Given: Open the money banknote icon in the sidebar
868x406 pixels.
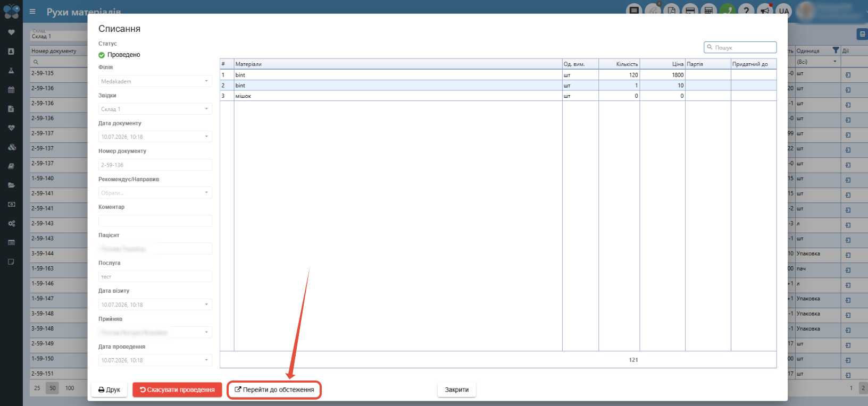Looking at the screenshot, I should (11, 205).
